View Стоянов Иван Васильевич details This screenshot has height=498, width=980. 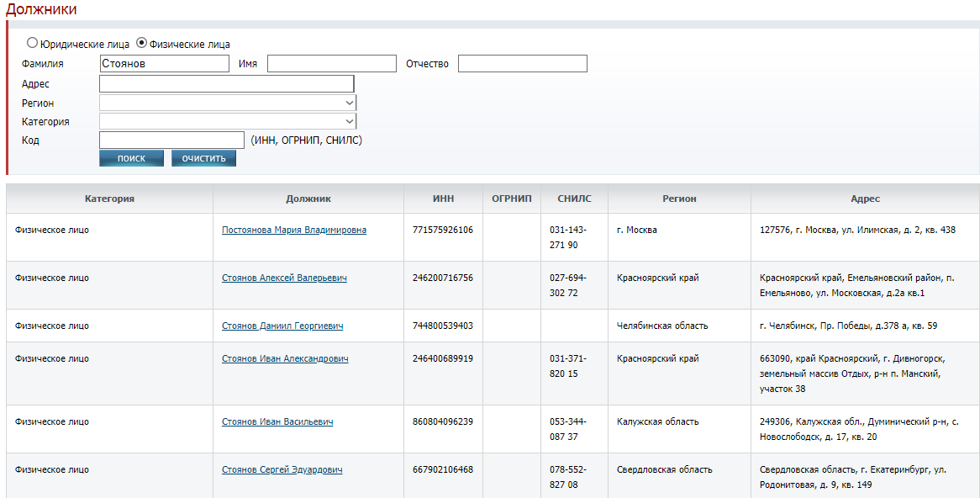click(x=277, y=421)
